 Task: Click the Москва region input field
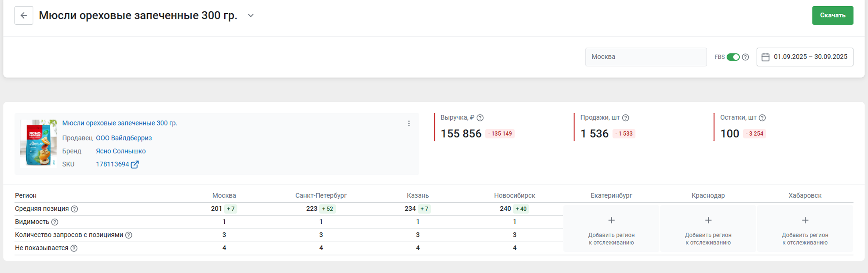point(646,57)
